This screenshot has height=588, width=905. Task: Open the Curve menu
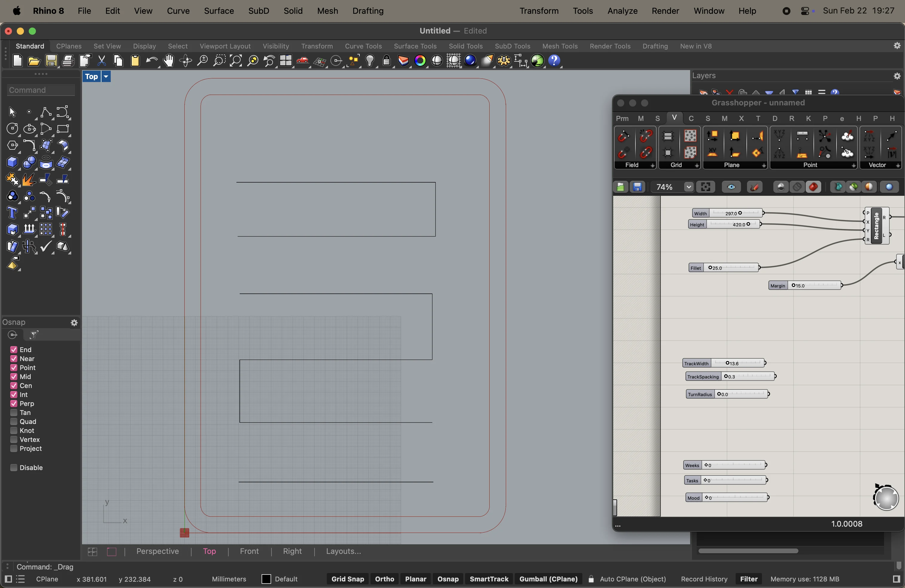tap(178, 11)
